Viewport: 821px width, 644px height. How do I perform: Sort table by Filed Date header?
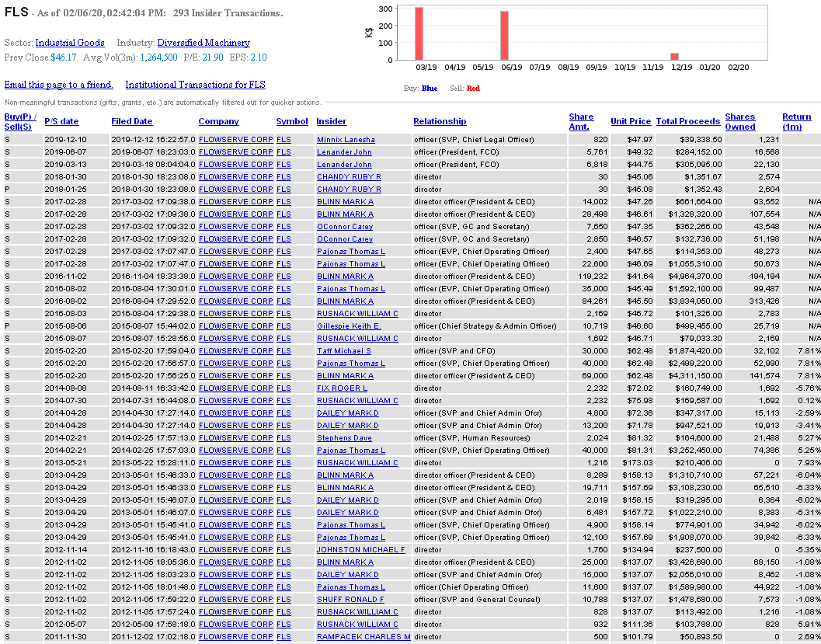132,121
